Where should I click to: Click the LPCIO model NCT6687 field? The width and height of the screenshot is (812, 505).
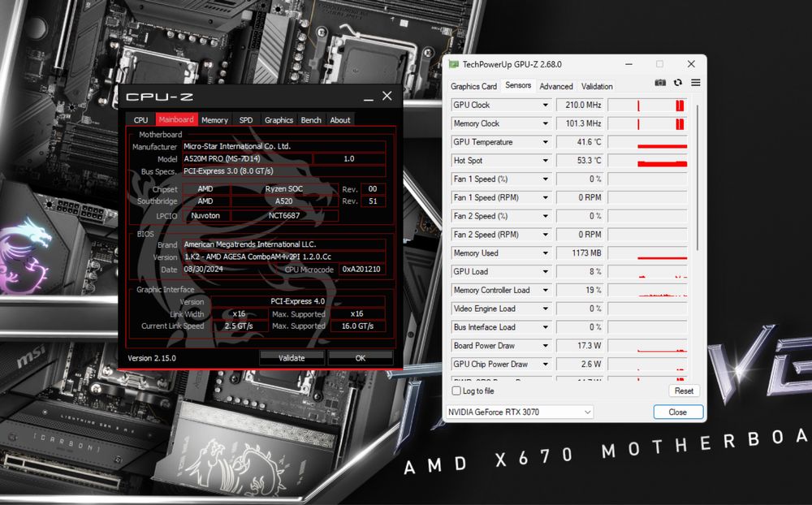pos(283,215)
